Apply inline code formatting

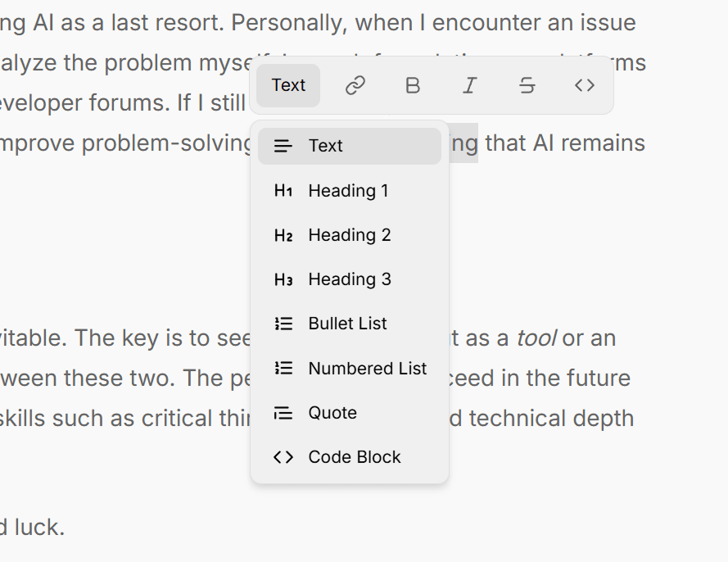(585, 85)
